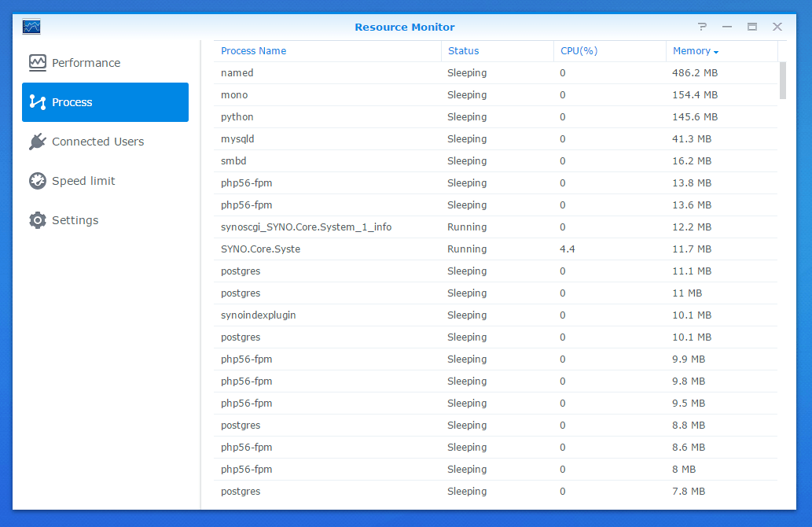Click the 13.8 MB php56-fpm row
The height and width of the screenshot is (527, 812).
tap(495, 183)
